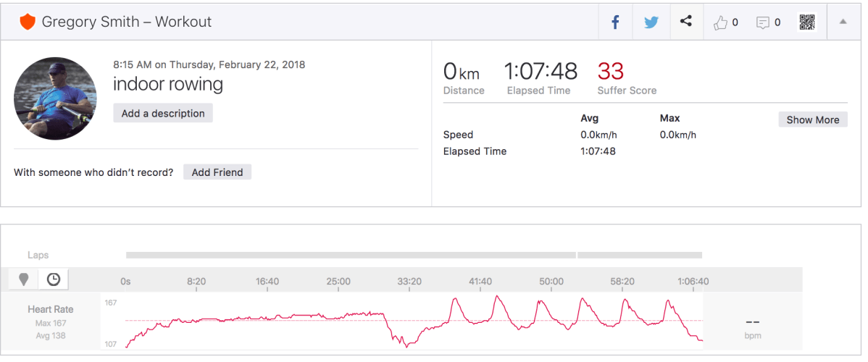The width and height of the screenshot is (868, 362).
Task: Click the indoor rowing workout title
Action: [x=168, y=85]
